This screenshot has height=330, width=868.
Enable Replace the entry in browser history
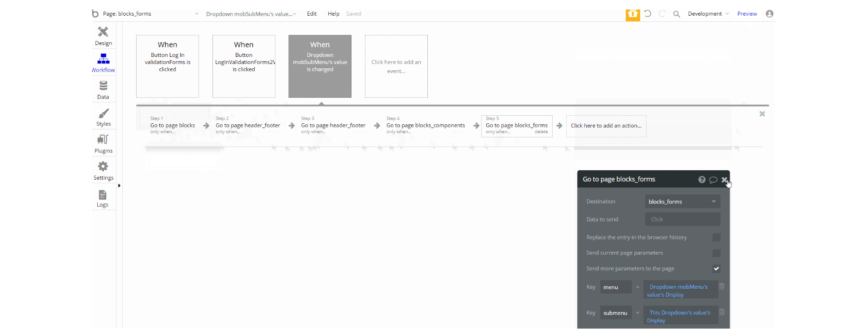(x=717, y=238)
